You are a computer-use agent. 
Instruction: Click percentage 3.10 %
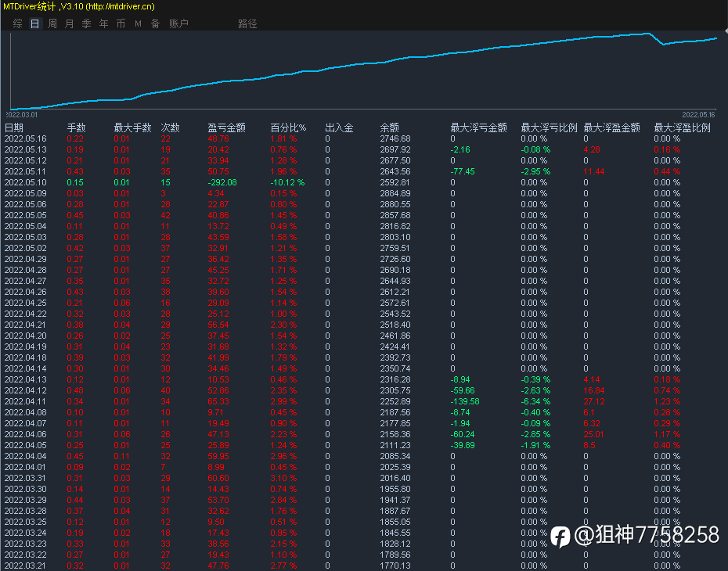point(283,478)
